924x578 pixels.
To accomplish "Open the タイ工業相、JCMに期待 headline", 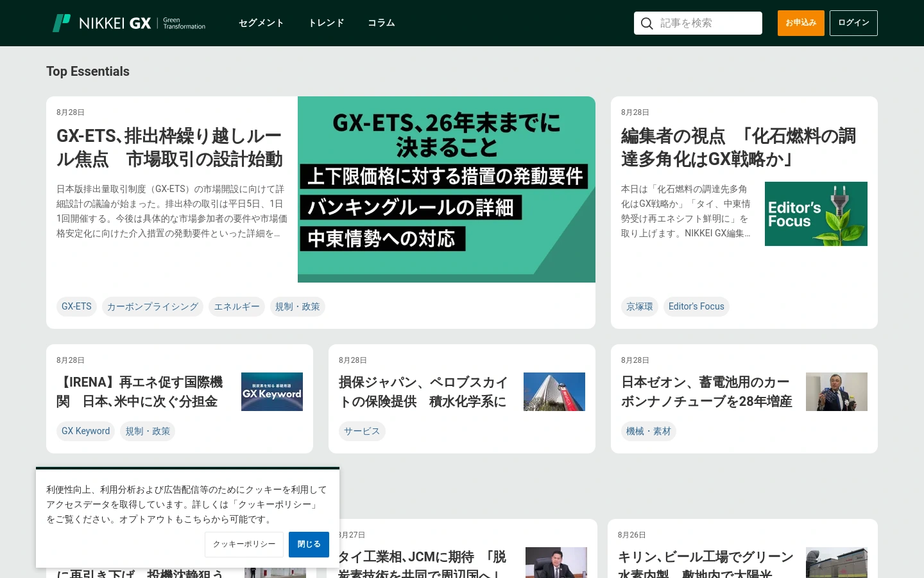I will point(422,563).
